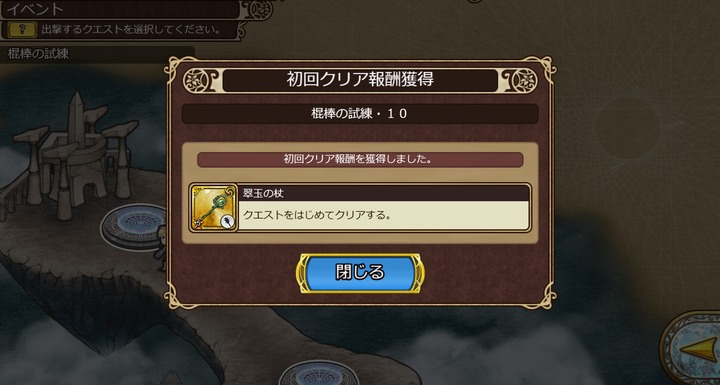The height and width of the screenshot is (385, 720).
Task: Click the イベント header label
Action: click(35, 10)
